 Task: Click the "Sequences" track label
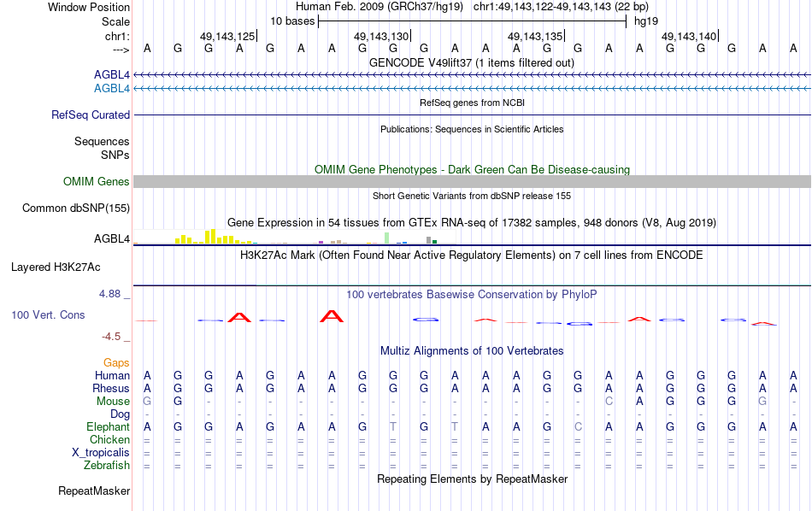(x=102, y=141)
